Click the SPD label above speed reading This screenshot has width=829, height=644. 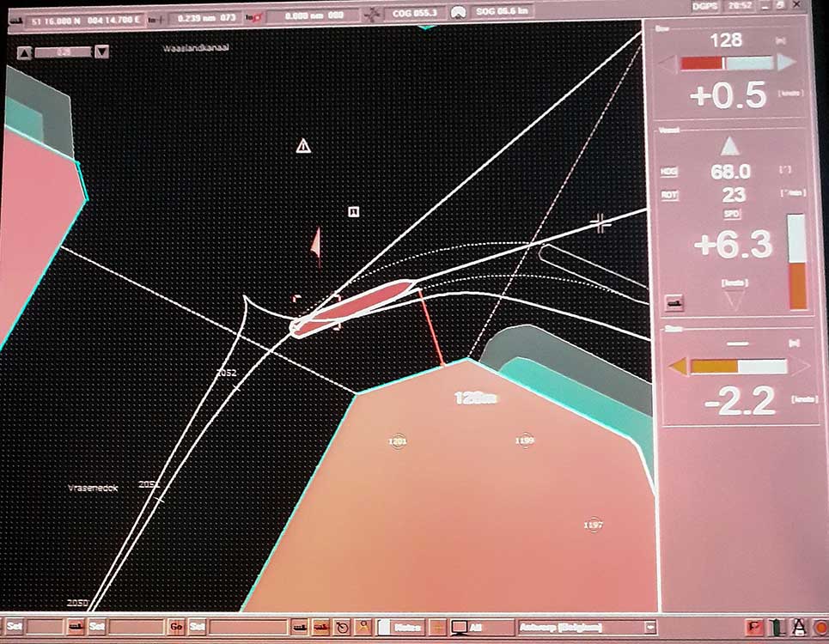[x=732, y=214]
